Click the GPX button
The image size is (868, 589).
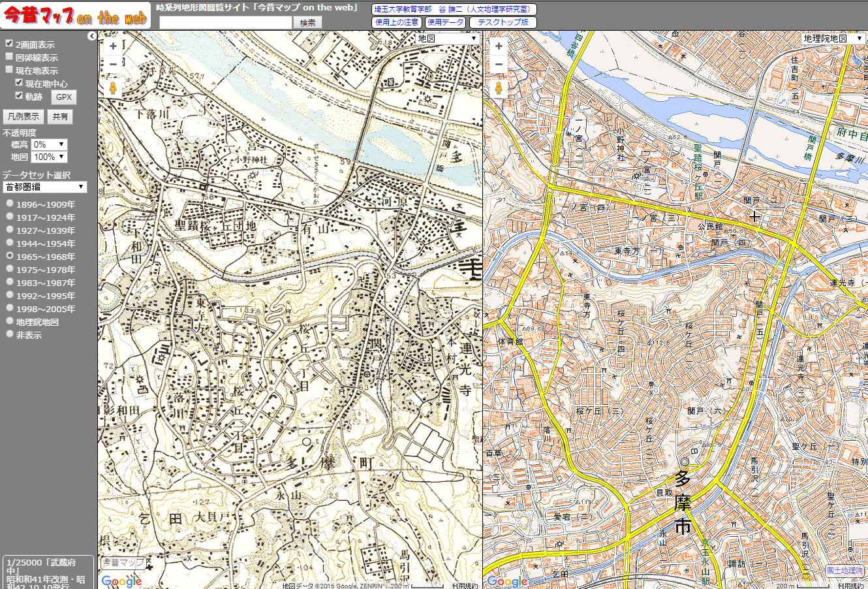coord(64,97)
